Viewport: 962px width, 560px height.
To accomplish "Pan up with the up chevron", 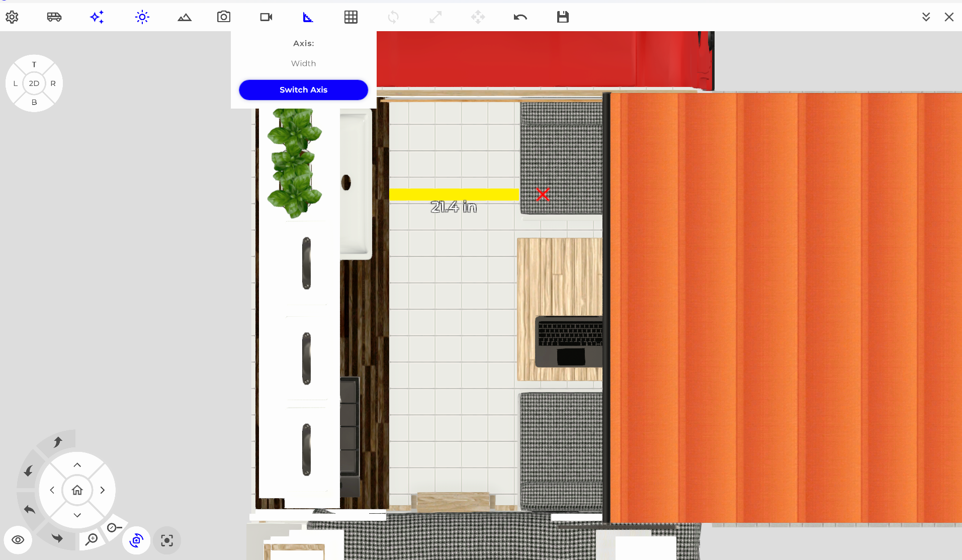I will click(77, 465).
